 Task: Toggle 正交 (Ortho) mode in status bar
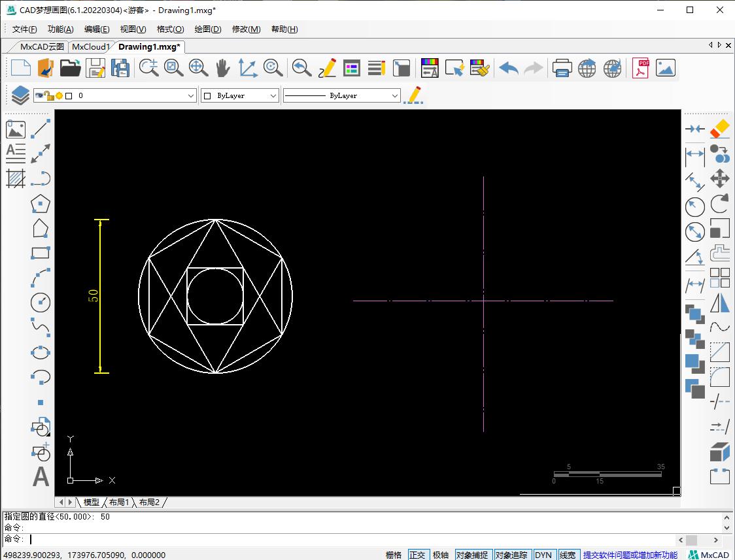tap(418, 554)
